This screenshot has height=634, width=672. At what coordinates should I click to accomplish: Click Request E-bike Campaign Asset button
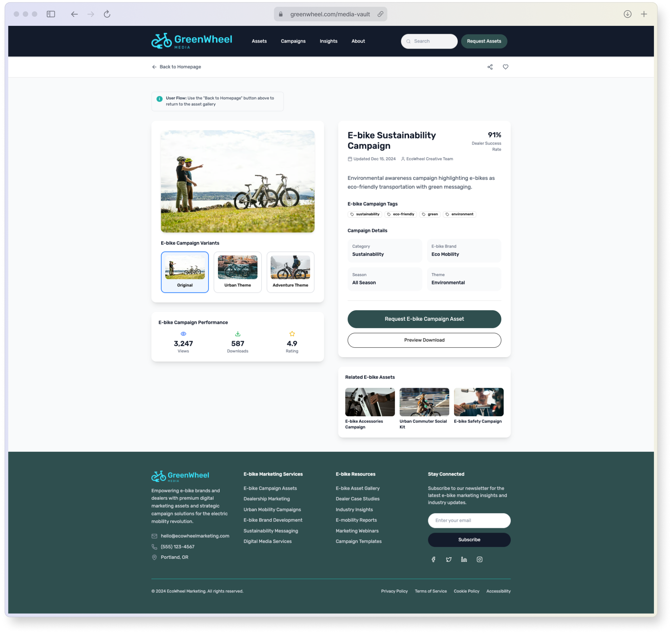(x=424, y=319)
